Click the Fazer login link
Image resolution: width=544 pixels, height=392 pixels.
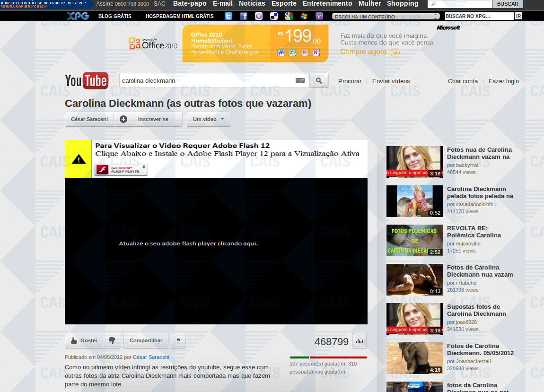503,81
